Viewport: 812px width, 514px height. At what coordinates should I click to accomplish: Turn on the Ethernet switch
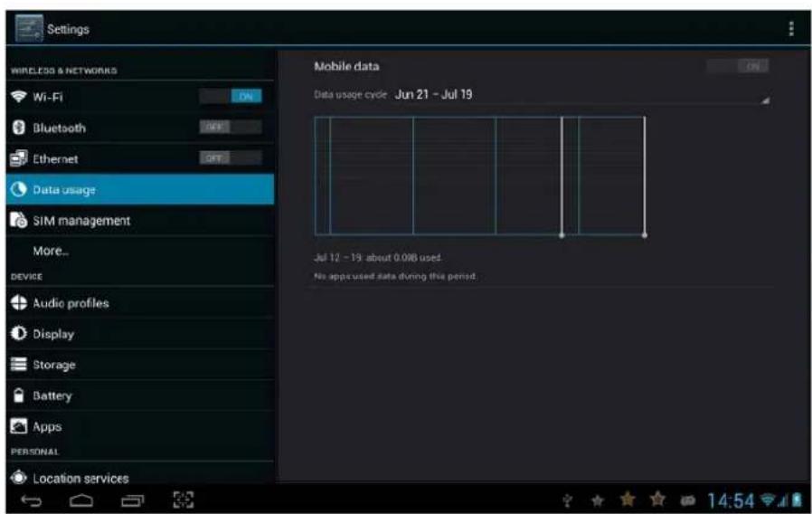(x=231, y=158)
